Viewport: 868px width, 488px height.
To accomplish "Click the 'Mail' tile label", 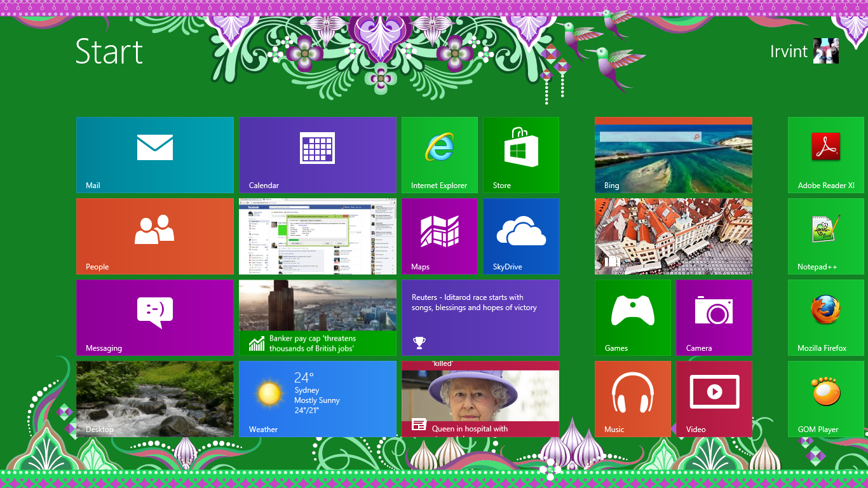I will click(93, 186).
